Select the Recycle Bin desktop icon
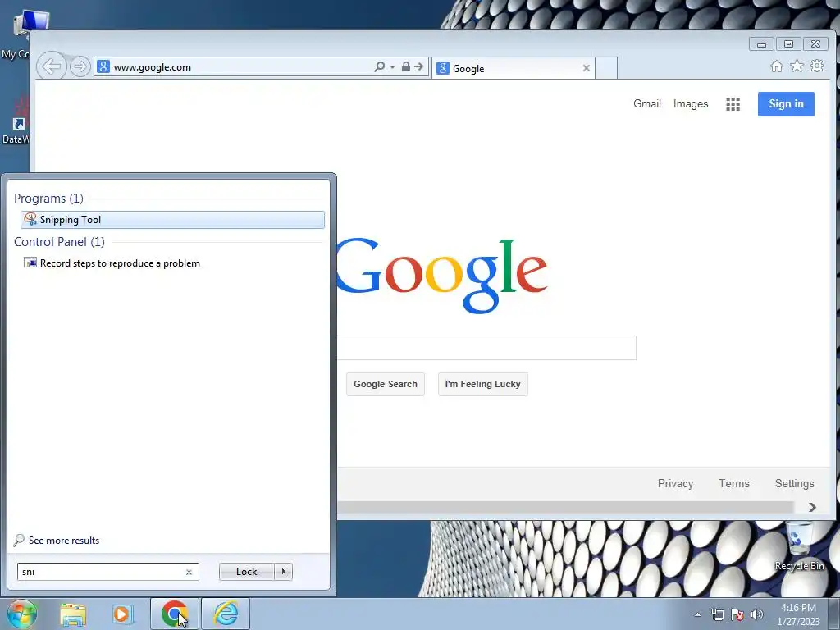 (799, 546)
